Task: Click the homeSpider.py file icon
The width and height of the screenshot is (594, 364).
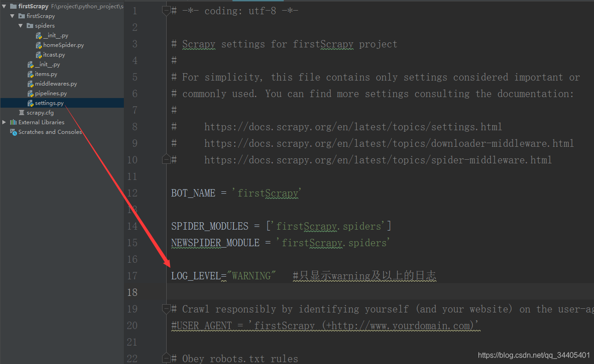Action: 39,45
